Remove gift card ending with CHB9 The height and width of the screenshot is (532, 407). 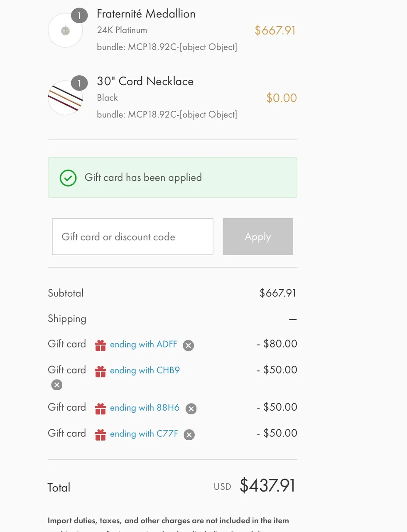57,385
